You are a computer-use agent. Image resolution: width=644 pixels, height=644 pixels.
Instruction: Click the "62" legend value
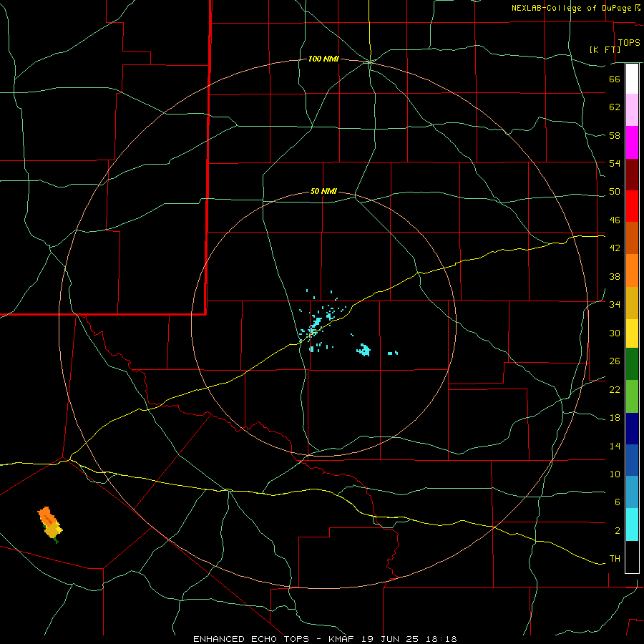[615, 107]
